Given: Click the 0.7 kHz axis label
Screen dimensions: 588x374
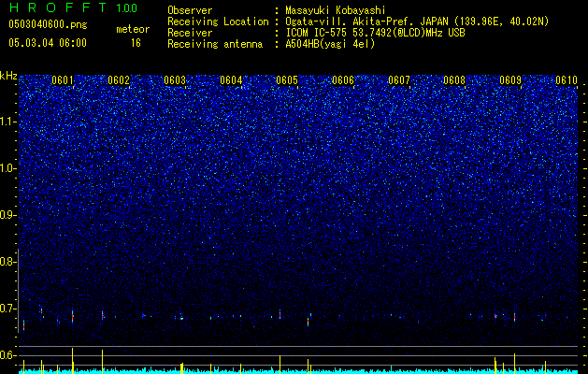Looking at the screenshot, I should pyautogui.click(x=7, y=309).
